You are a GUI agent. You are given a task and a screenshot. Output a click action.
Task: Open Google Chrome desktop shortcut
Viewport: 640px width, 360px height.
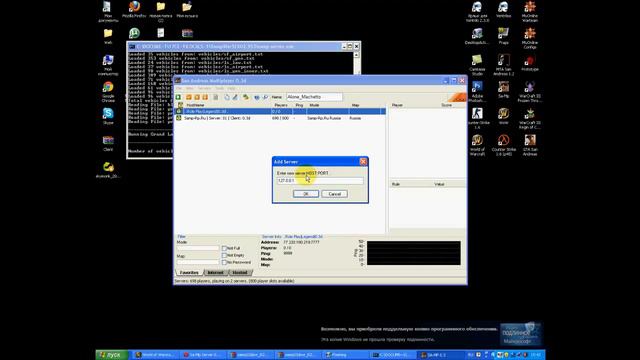click(108, 91)
